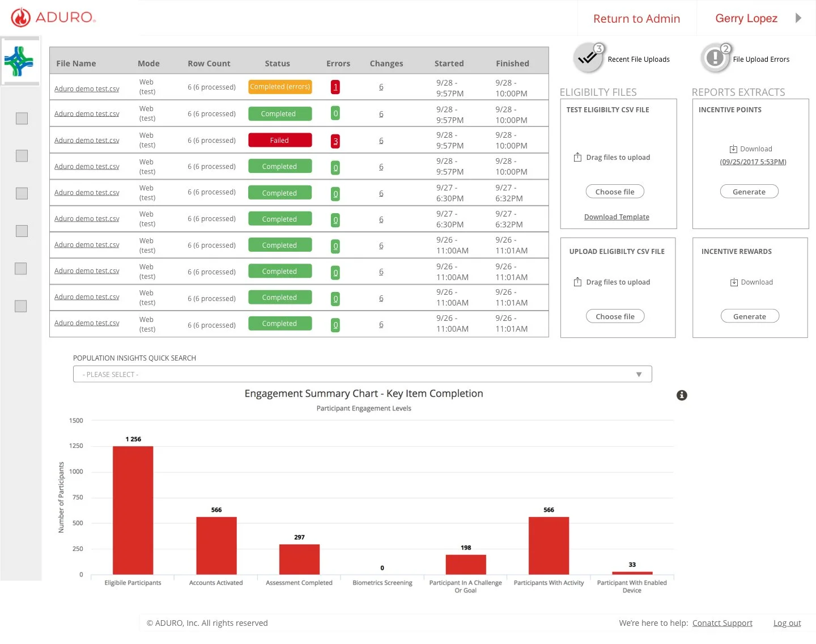Sort by File Name column header
Screen dimensions: 816x644
click(76, 63)
